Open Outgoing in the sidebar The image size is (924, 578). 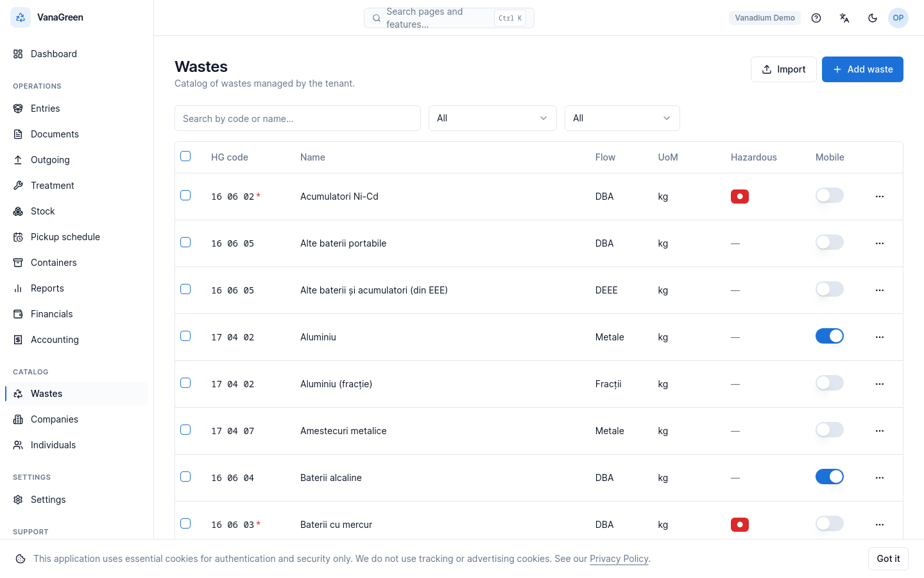[76, 160]
